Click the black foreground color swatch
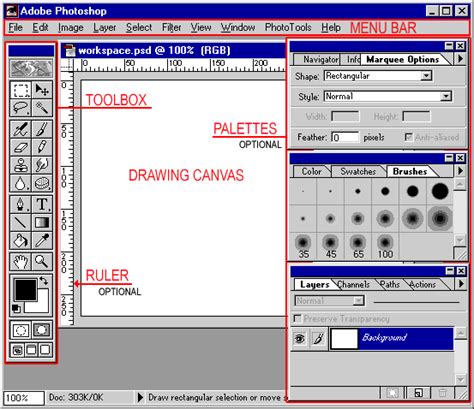The image size is (474, 409). point(25,290)
